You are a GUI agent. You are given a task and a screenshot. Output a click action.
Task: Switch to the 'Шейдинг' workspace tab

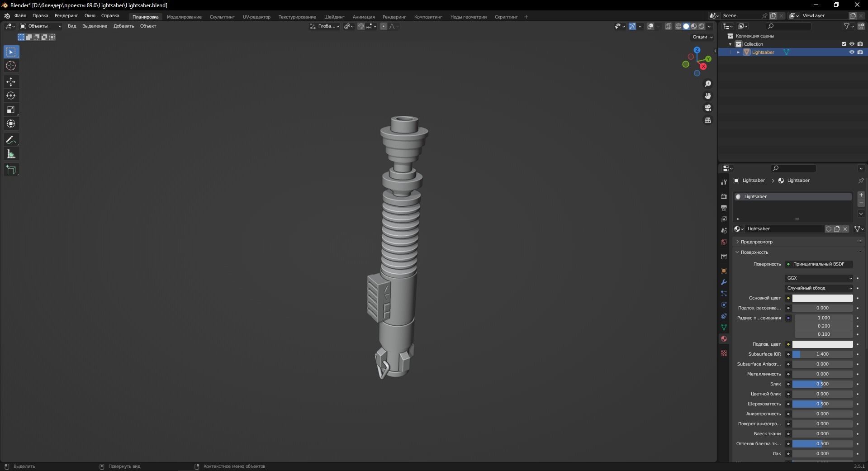click(334, 17)
